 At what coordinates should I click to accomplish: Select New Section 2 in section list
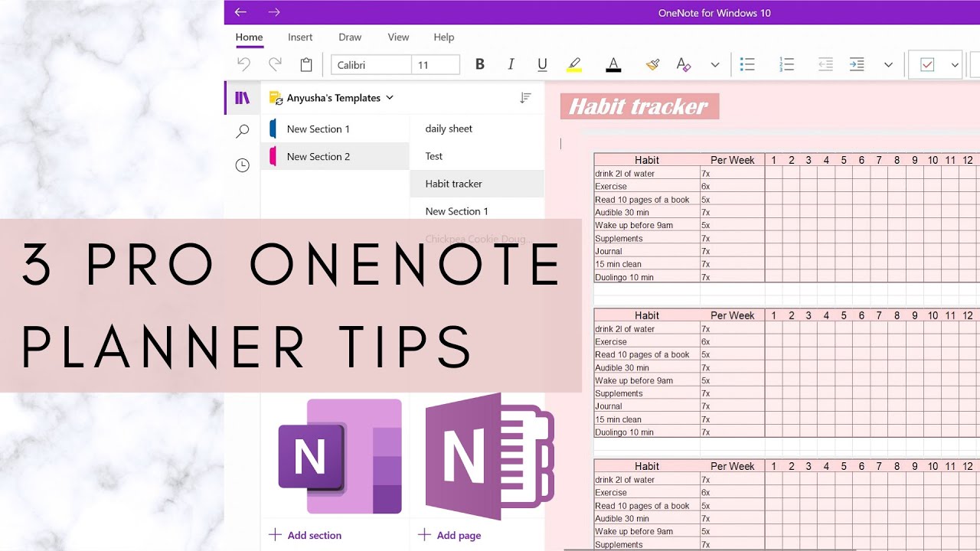(x=335, y=156)
